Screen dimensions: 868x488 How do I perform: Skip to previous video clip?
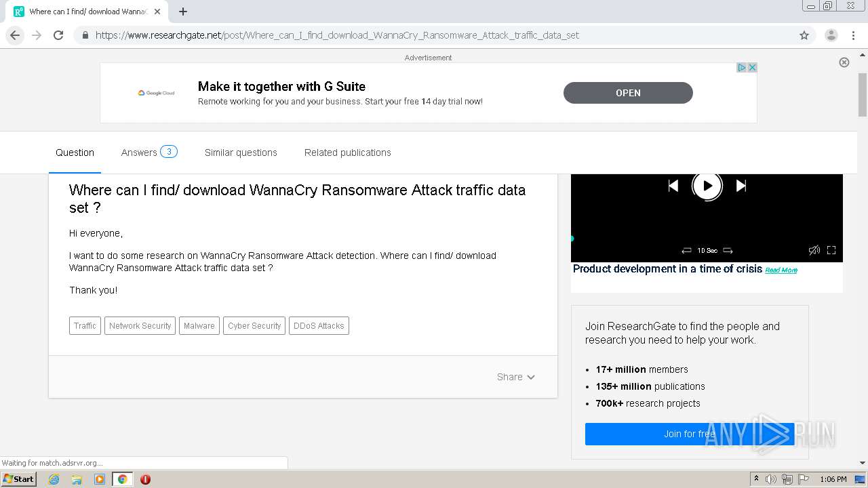coord(673,186)
